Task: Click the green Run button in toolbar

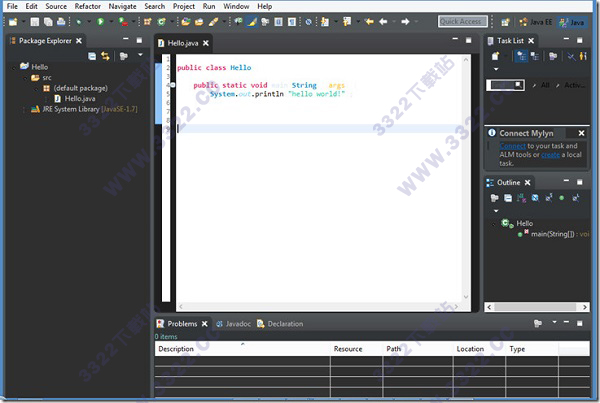Action: [101, 21]
